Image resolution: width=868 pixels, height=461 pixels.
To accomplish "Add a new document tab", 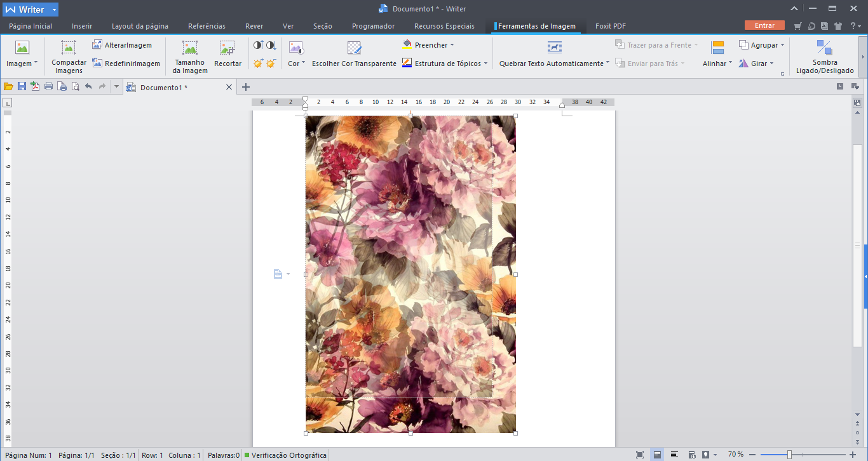I will [x=246, y=87].
